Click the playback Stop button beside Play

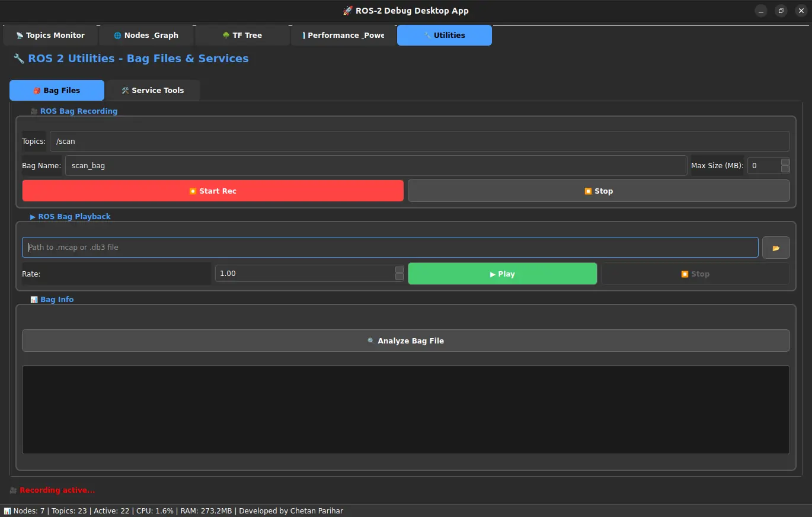coord(695,274)
